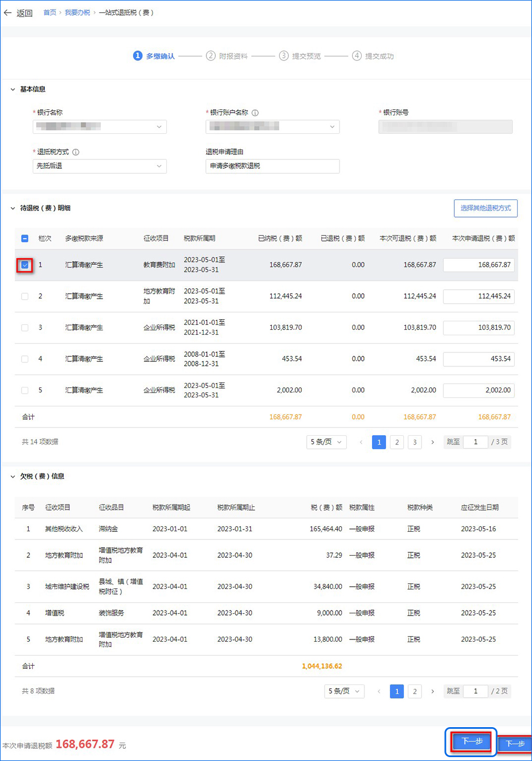Viewport: 532px width, 761px height.
Task: Click info icon beside 退抵税方式
Action: click(76, 152)
